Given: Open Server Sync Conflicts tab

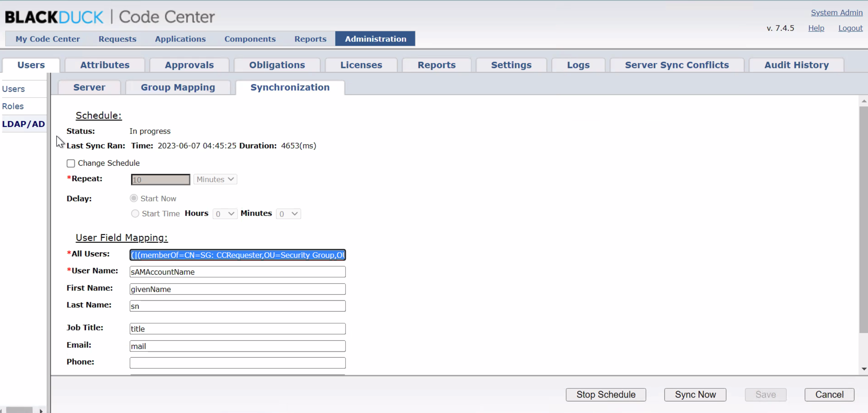Looking at the screenshot, I should [x=677, y=65].
